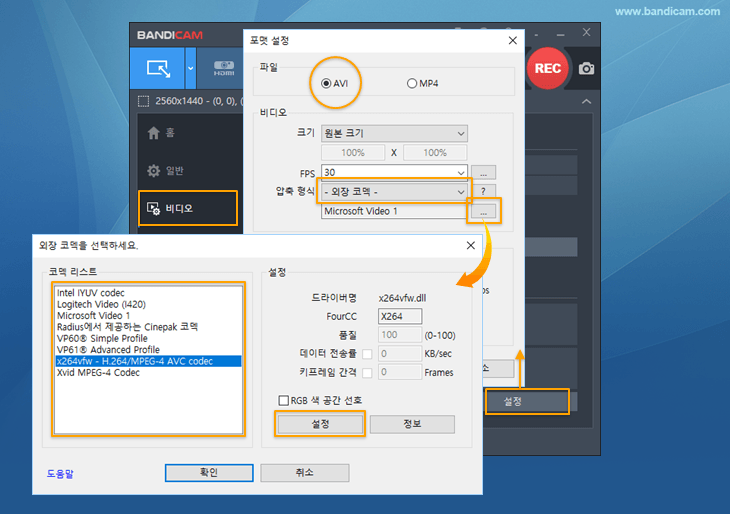Select Xvid MPEG-4 Codec in codec list
730x514 pixels.
coord(98,373)
